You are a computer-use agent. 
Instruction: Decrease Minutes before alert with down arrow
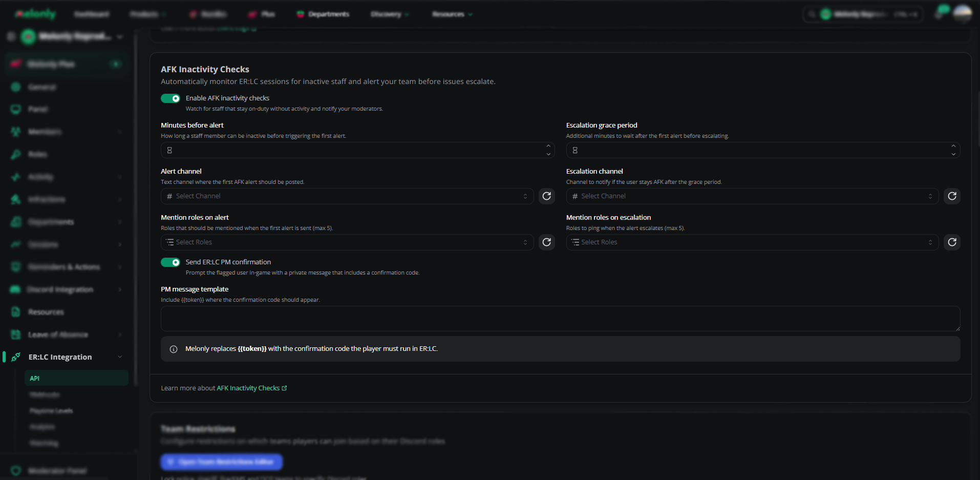click(x=548, y=154)
